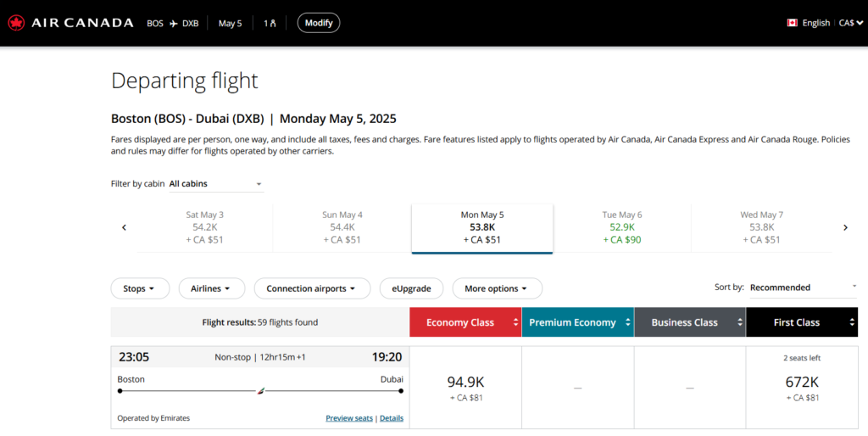Screen dimensions: 868x436
Task: Click the Economy Class column header
Action: (465, 322)
